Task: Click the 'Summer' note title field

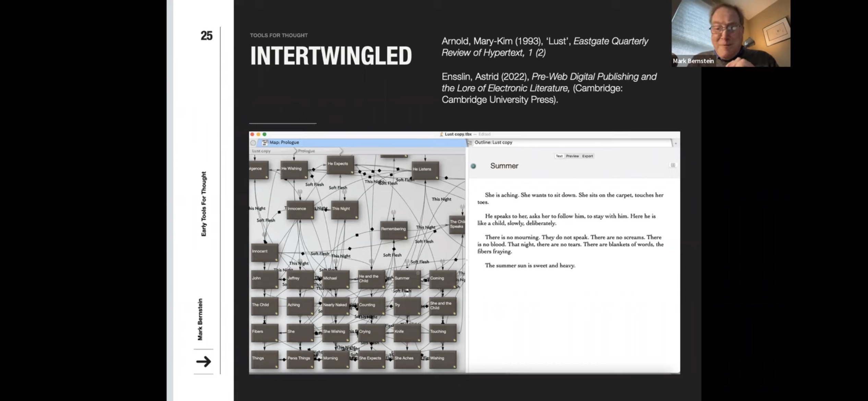Action: (504, 166)
